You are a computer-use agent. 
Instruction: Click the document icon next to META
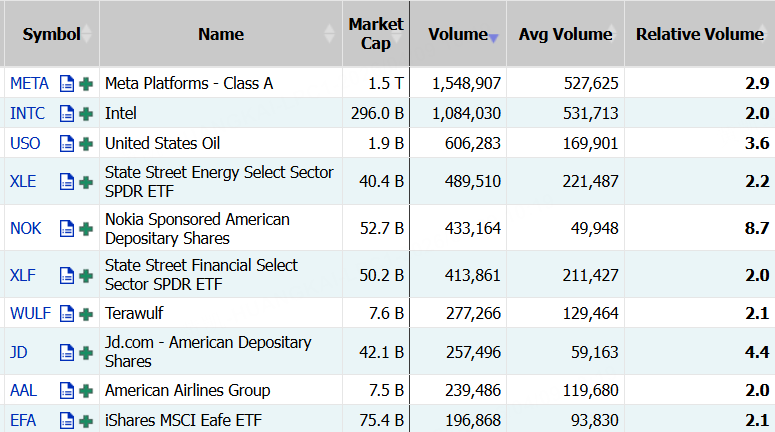tap(67, 84)
